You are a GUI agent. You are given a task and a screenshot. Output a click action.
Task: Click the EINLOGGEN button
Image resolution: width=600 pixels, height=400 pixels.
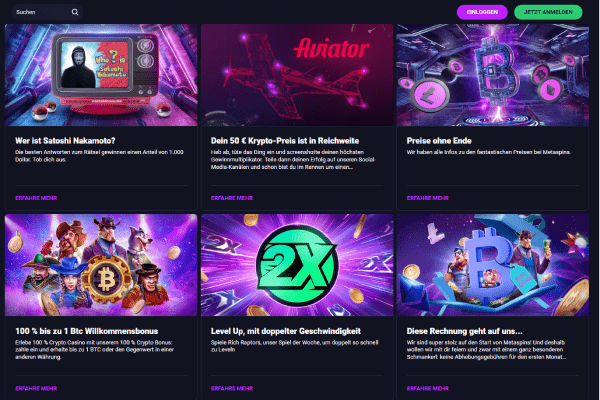click(x=482, y=12)
